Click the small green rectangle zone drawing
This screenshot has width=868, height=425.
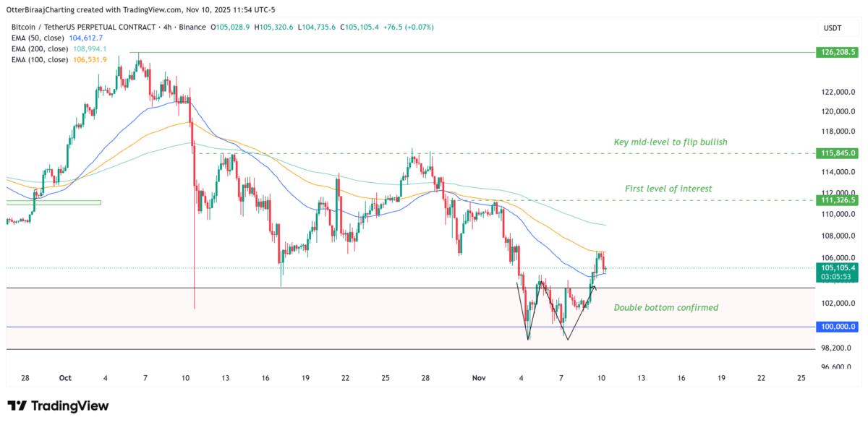(54, 202)
